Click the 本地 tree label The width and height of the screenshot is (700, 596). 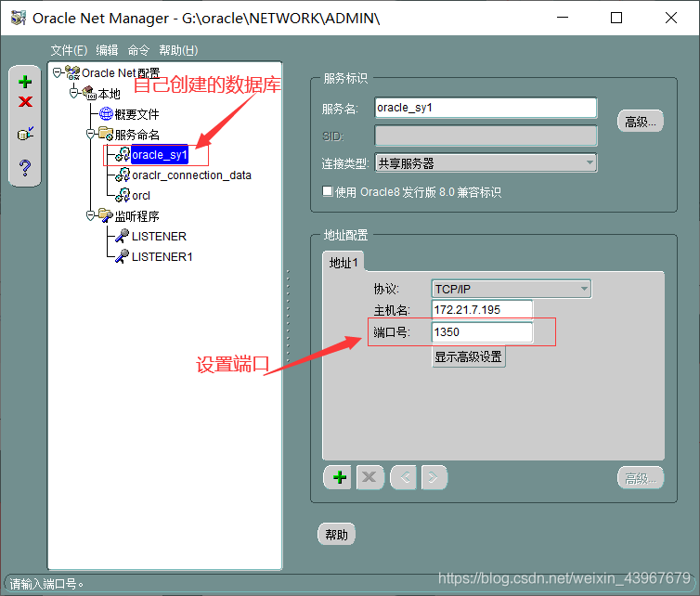109,94
